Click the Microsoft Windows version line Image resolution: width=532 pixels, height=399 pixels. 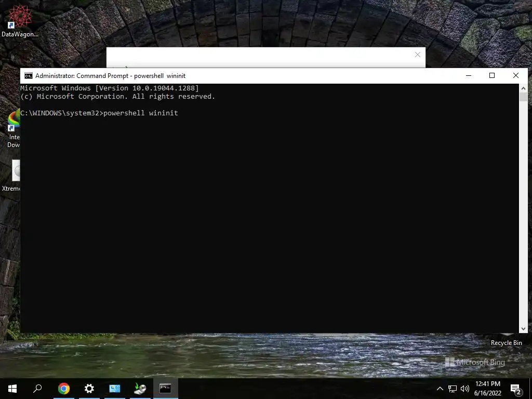click(110, 88)
